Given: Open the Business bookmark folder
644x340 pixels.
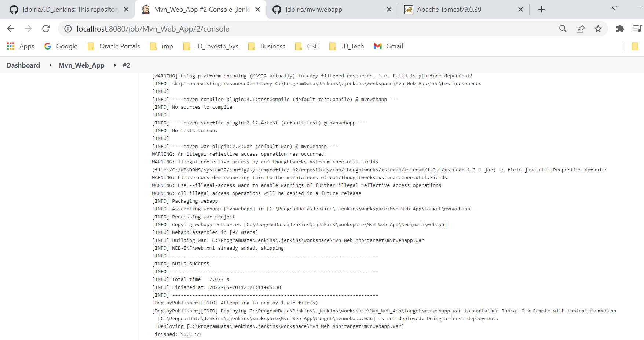Looking at the screenshot, I should (x=267, y=46).
